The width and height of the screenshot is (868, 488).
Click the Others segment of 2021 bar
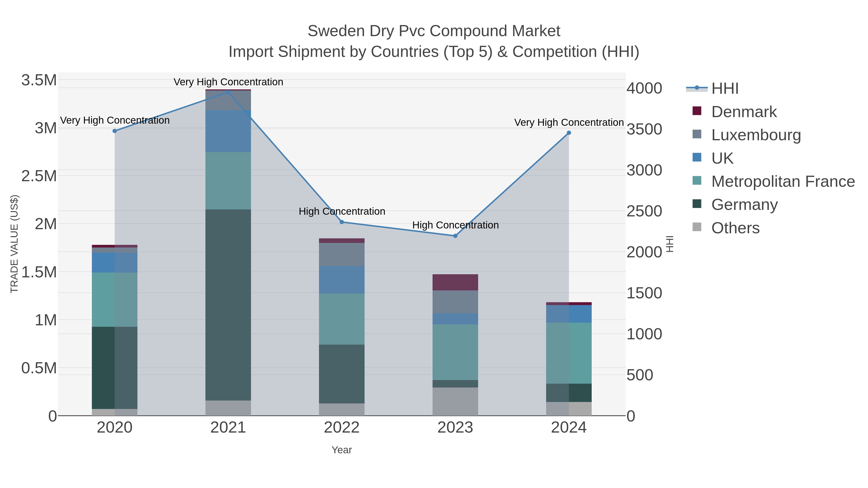click(228, 408)
